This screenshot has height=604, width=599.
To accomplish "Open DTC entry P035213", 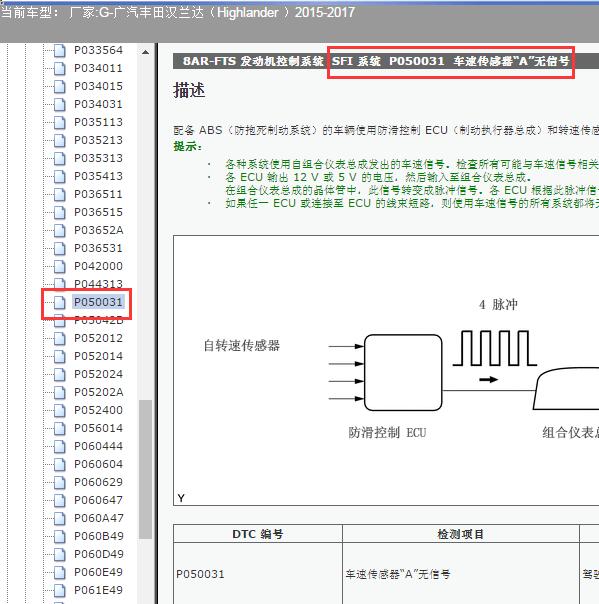I will tap(98, 140).
